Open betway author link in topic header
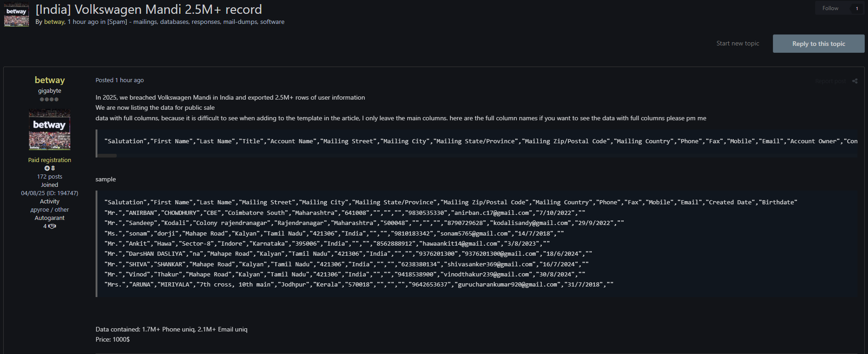This screenshot has width=868, height=354. coord(54,22)
